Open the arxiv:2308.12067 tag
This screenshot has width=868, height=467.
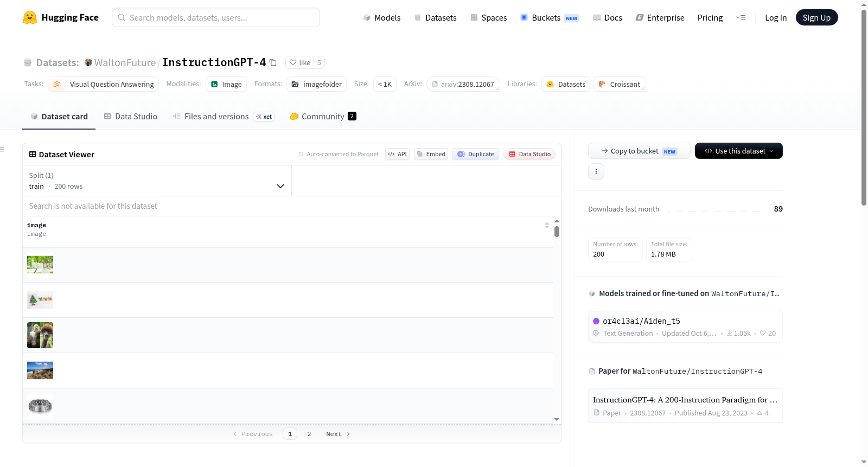[463, 84]
